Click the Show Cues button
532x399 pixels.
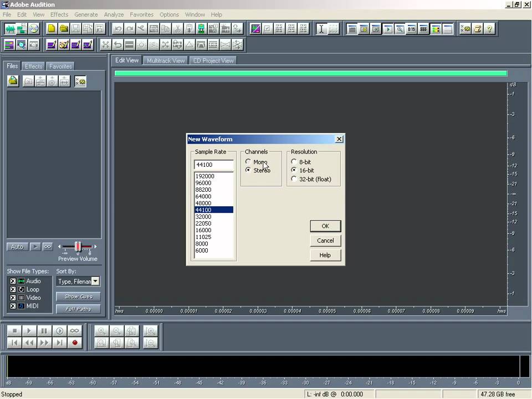tap(78, 296)
